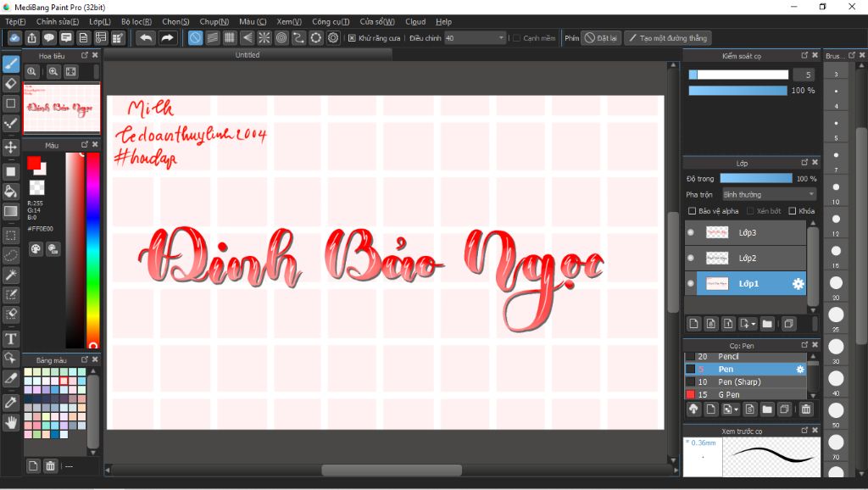The height and width of the screenshot is (490, 868).
Task: Click the Navigator canvas thumbnail
Action: pos(61,108)
